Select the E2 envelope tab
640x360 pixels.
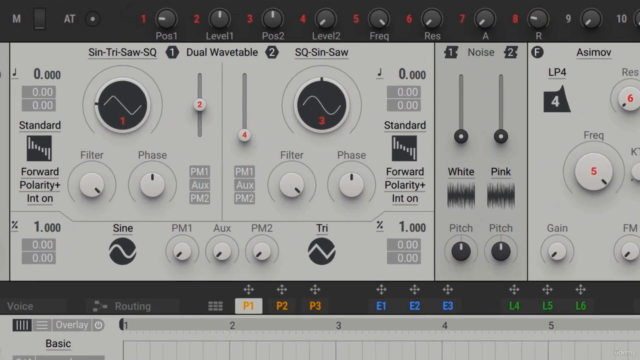pyautogui.click(x=414, y=306)
